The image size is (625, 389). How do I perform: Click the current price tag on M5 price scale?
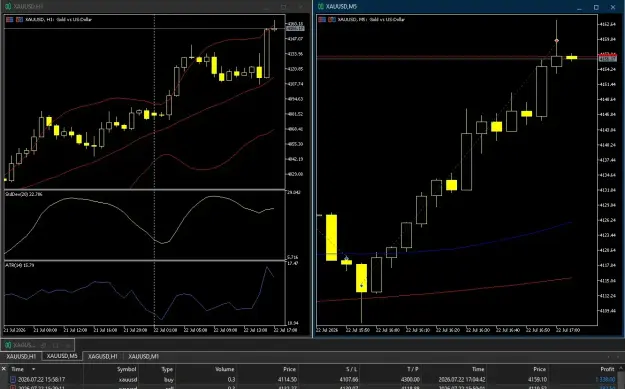(608, 59)
